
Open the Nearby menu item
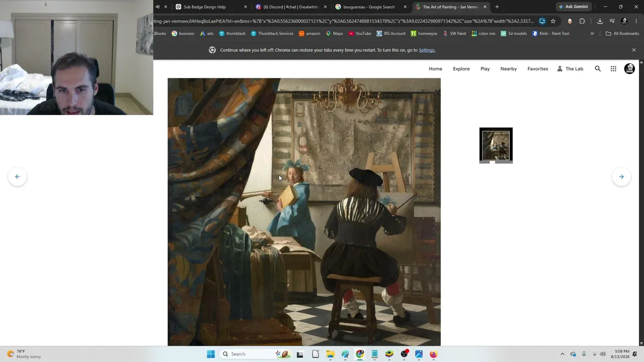pos(509,69)
